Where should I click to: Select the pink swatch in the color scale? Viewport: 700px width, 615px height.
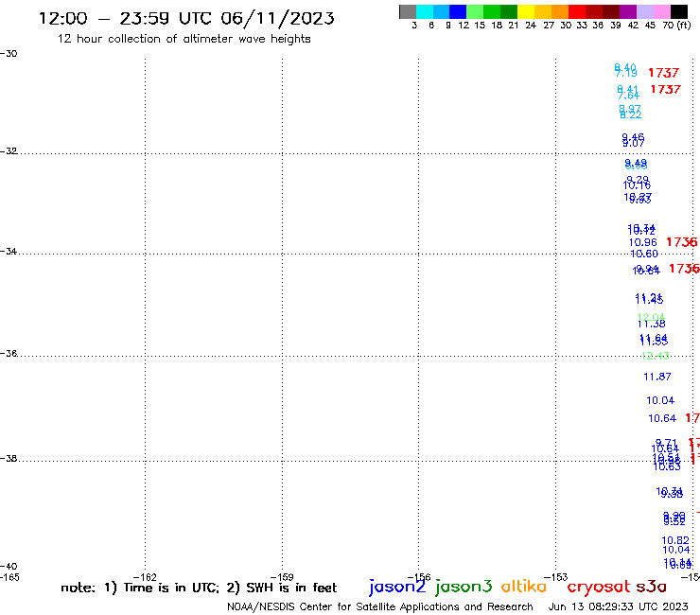(x=661, y=11)
